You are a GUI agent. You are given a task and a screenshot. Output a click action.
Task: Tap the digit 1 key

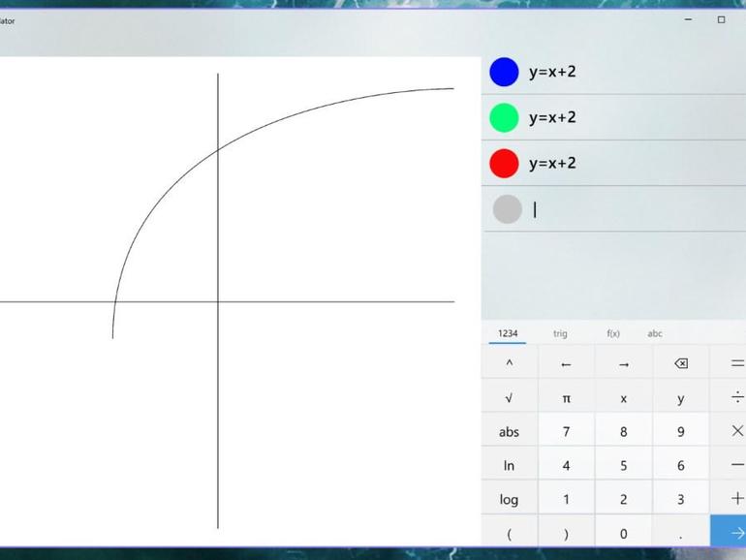566,499
